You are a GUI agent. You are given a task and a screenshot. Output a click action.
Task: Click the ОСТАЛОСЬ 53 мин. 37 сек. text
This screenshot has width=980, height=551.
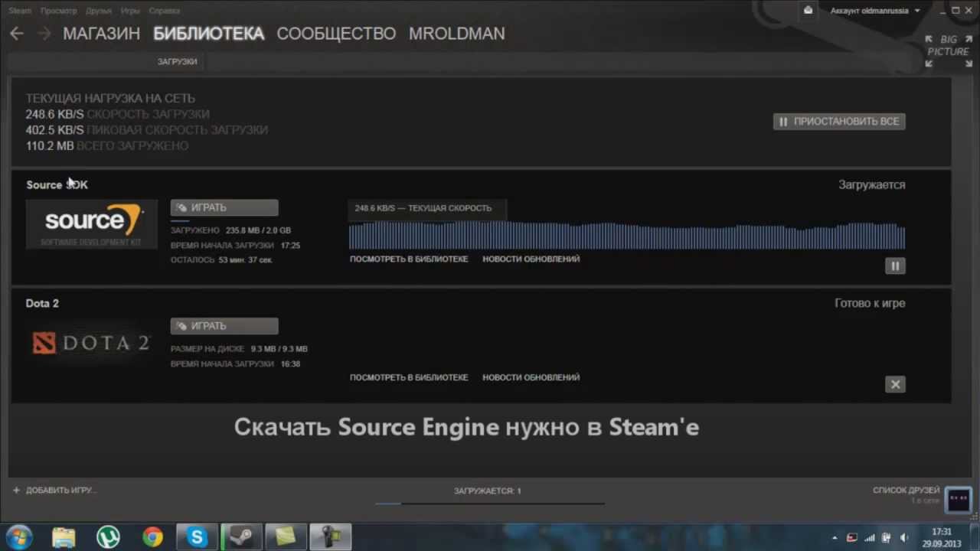pos(221,260)
